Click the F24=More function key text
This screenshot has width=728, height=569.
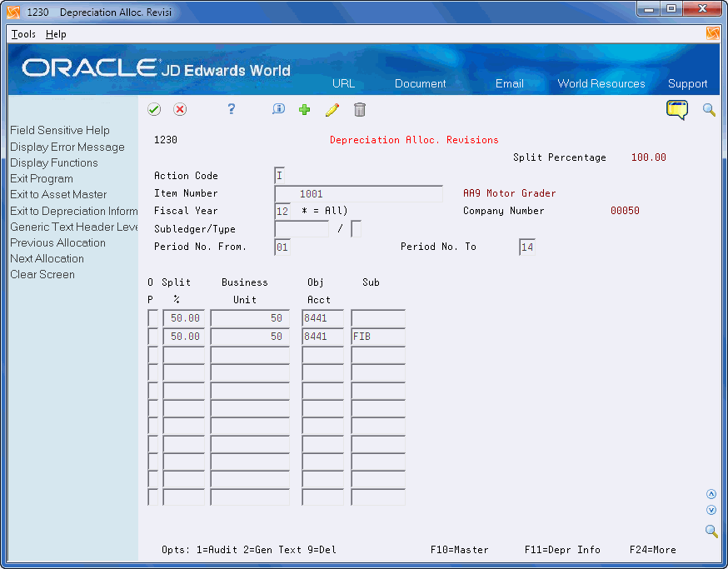[x=653, y=550]
